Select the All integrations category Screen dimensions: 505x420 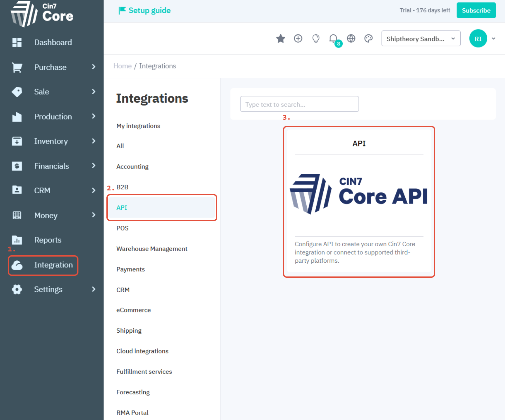[120, 146]
